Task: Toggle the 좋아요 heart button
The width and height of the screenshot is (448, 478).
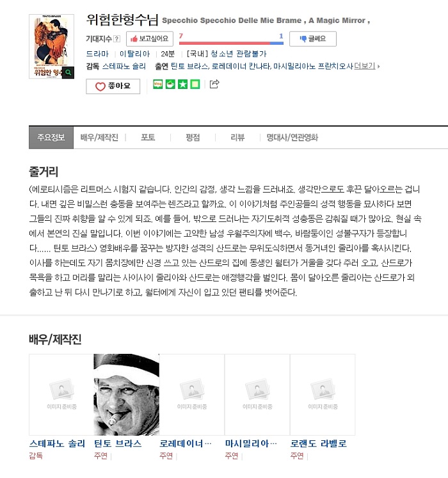Action: tap(113, 86)
